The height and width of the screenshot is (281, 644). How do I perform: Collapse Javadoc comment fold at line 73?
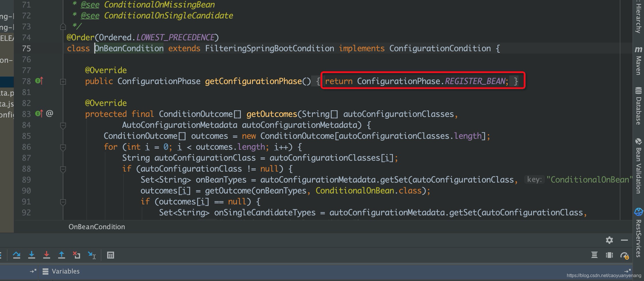coord(63,27)
